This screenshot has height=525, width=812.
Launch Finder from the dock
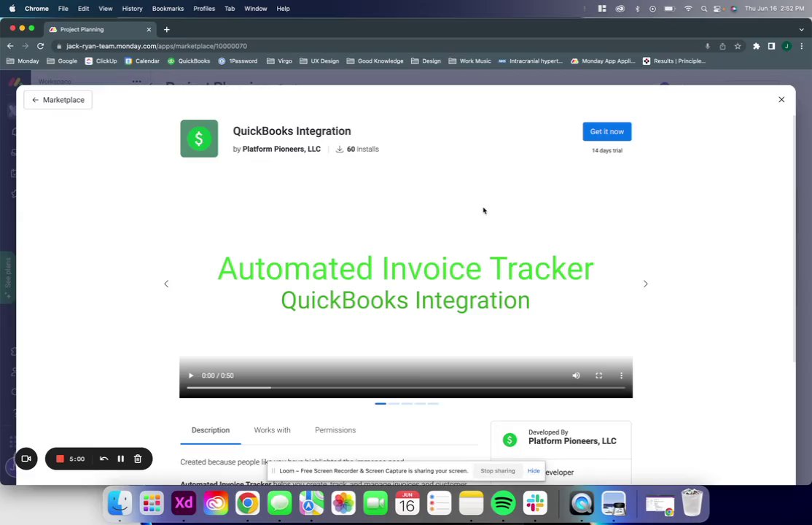pyautogui.click(x=120, y=503)
